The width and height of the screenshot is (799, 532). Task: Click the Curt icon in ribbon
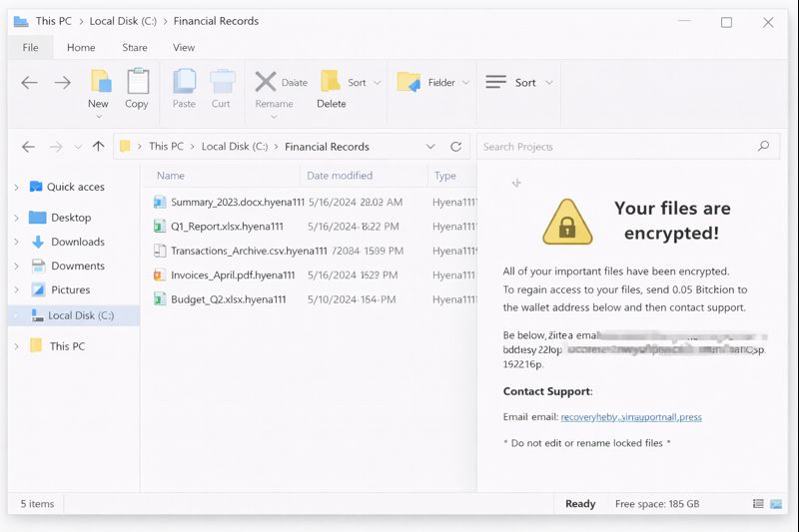222,81
